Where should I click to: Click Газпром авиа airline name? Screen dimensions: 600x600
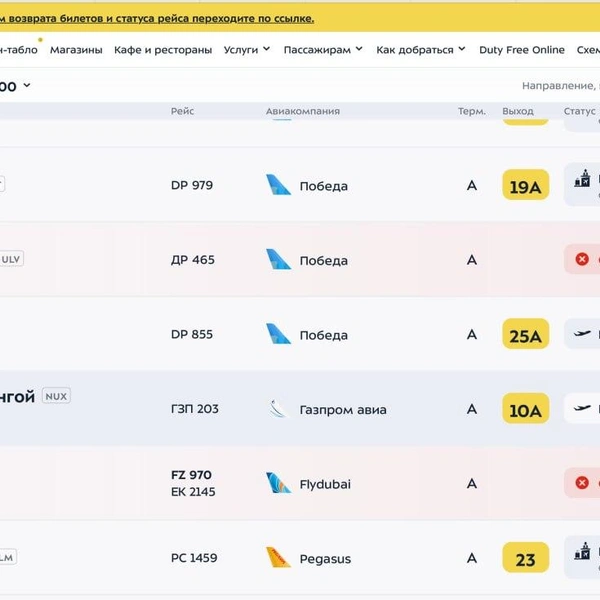tap(343, 409)
